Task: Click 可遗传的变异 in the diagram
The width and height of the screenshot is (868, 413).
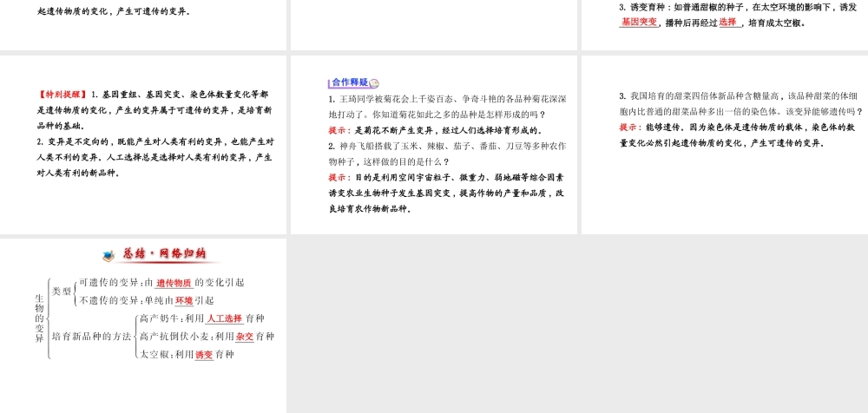Action: [110, 283]
